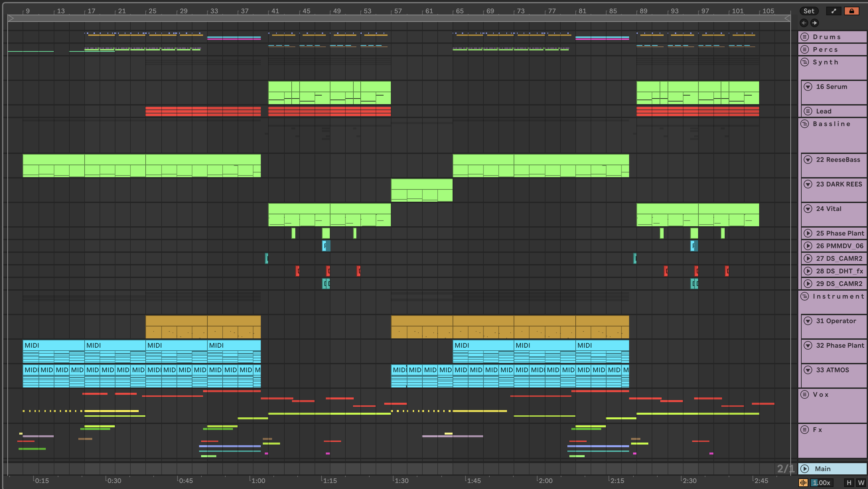Select the Lead track header
The image size is (868, 489).
click(824, 111)
